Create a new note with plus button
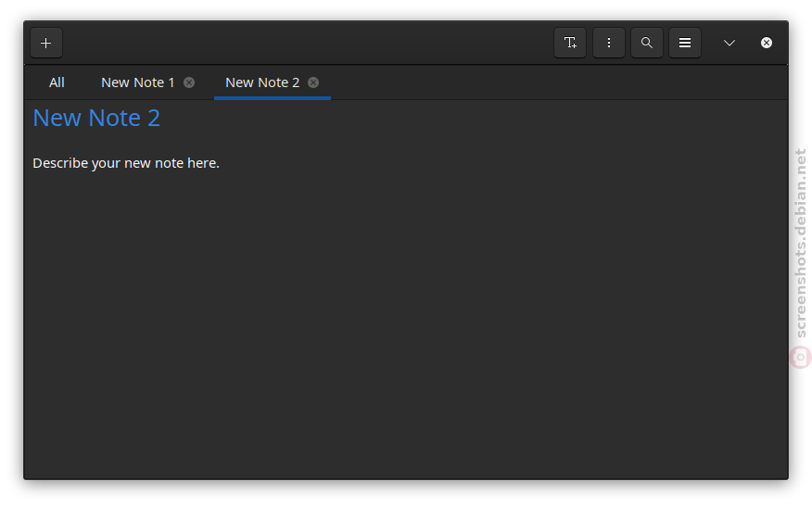Screen dimensions: 812x506 pos(46,43)
